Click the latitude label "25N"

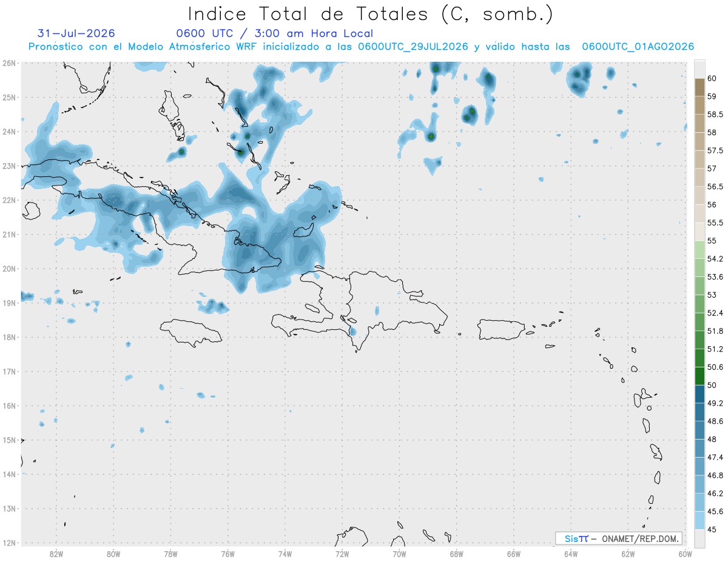pos(9,97)
